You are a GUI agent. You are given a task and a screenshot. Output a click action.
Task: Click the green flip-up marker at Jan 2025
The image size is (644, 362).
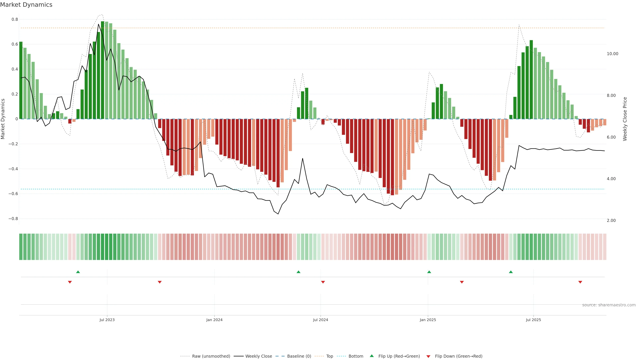429,272
